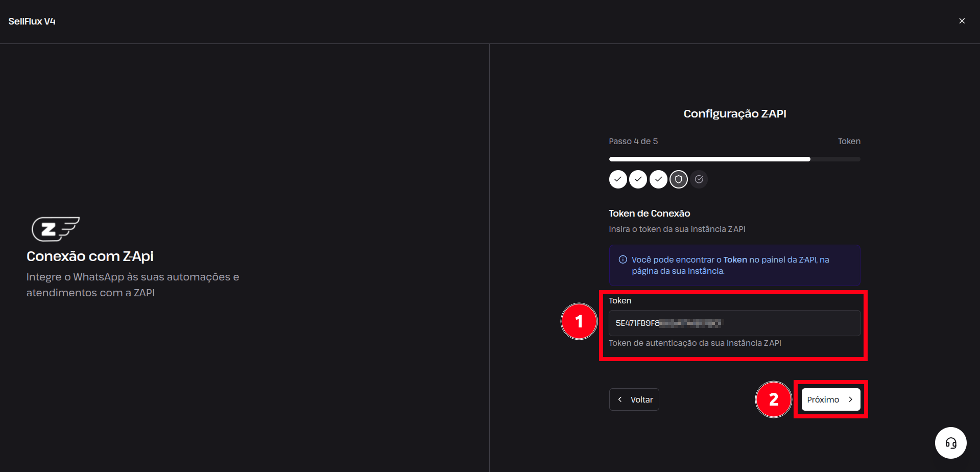Select the shield icon for step four
980x472 pixels.
click(679, 179)
